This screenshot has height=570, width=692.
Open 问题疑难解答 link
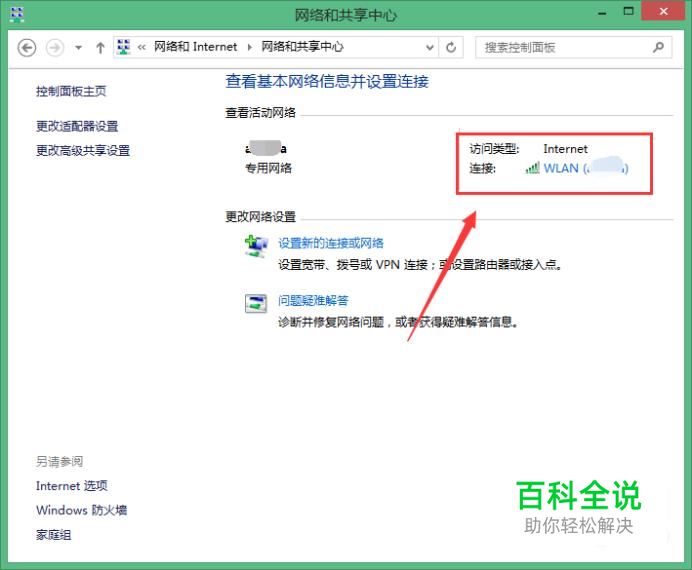(x=313, y=300)
